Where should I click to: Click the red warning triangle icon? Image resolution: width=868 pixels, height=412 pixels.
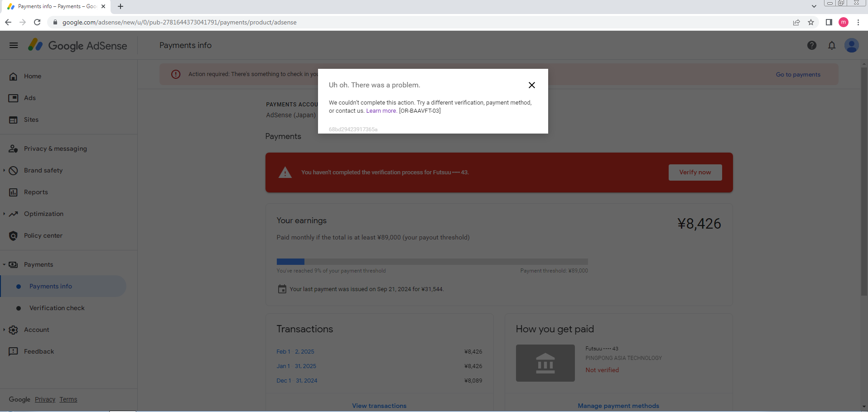click(285, 172)
